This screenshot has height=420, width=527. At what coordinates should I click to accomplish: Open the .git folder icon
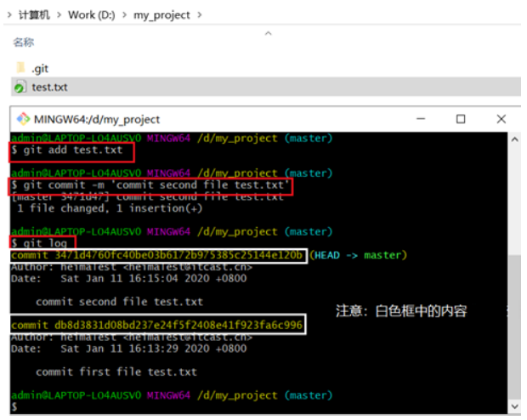21,68
